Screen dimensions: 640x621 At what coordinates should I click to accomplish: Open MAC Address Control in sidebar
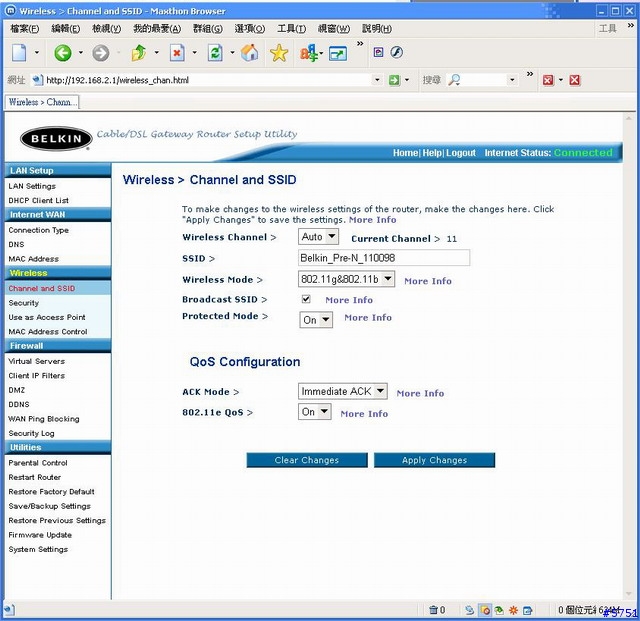click(48, 332)
